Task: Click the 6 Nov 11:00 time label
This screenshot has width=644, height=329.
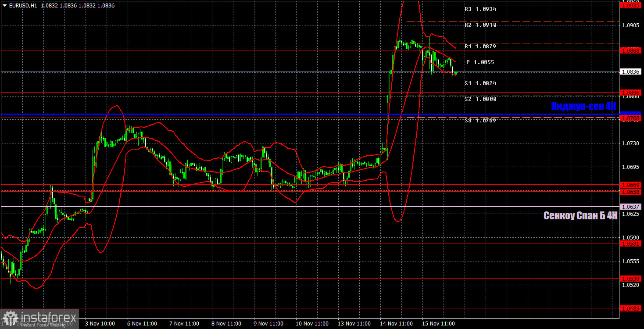Action: click(142, 324)
